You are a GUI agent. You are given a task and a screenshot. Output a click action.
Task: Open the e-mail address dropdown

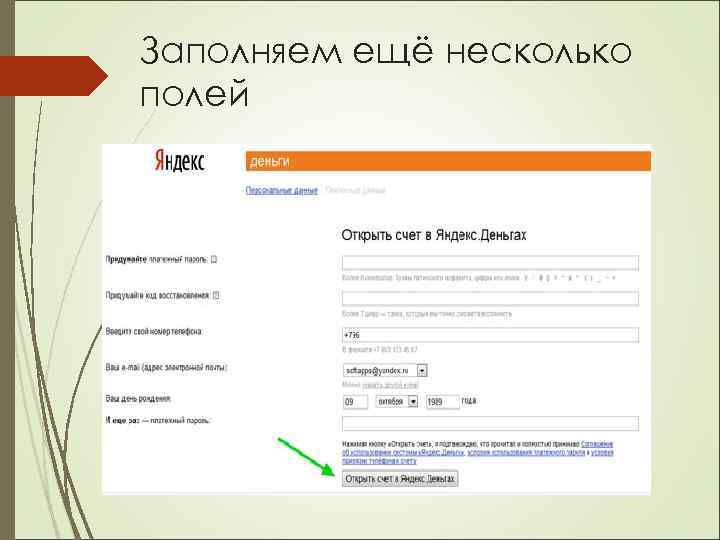(385, 370)
